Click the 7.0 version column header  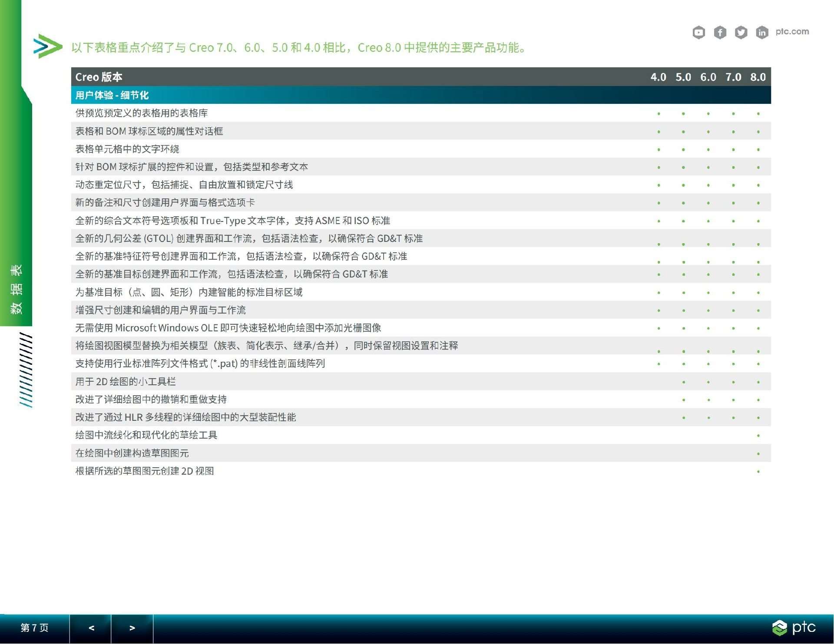(733, 77)
